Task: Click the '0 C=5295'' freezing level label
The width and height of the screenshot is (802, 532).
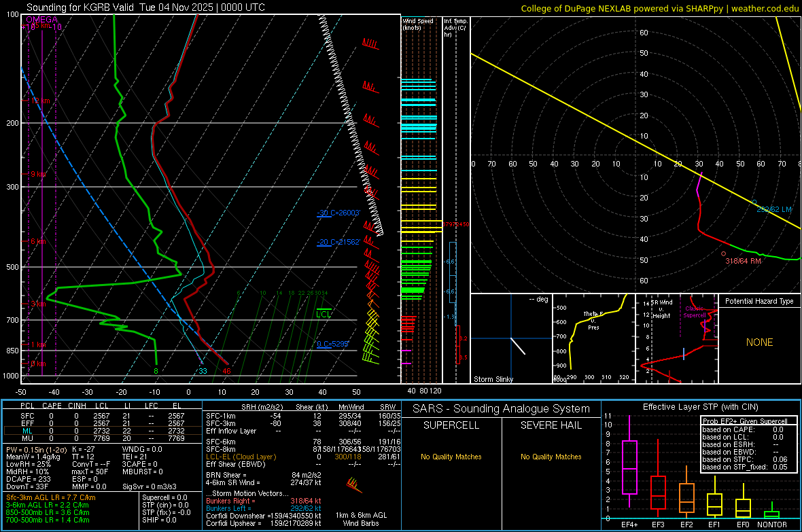Action: [x=332, y=344]
